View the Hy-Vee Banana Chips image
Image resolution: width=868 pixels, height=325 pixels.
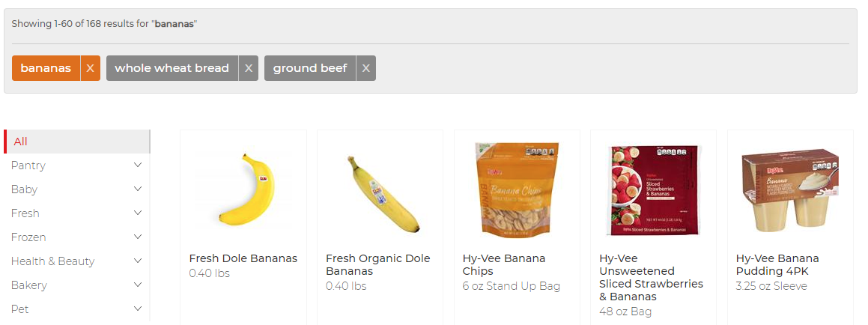coord(517,189)
